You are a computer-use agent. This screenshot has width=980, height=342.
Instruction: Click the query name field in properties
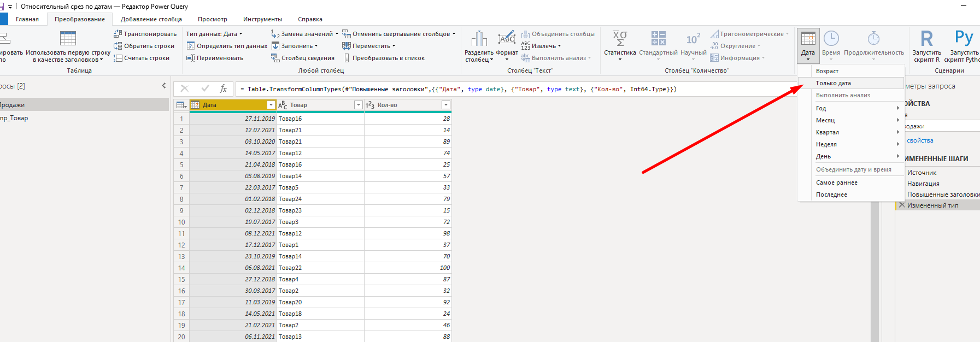pos(941,126)
